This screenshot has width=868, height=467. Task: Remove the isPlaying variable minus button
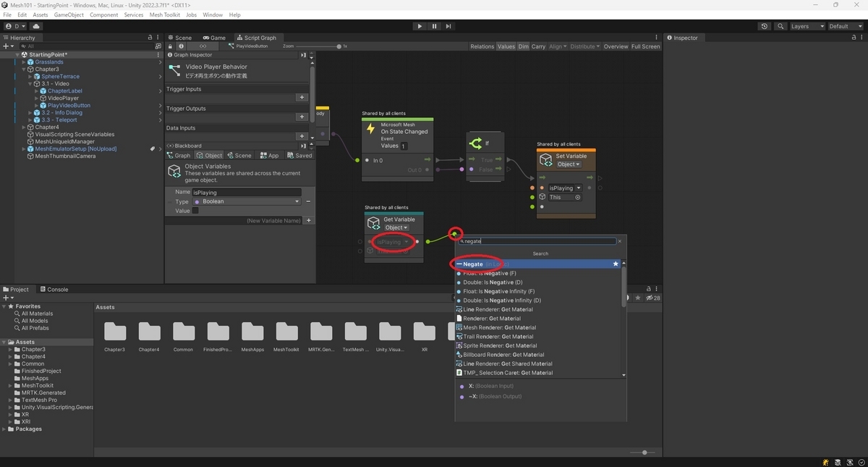click(308, 201)
